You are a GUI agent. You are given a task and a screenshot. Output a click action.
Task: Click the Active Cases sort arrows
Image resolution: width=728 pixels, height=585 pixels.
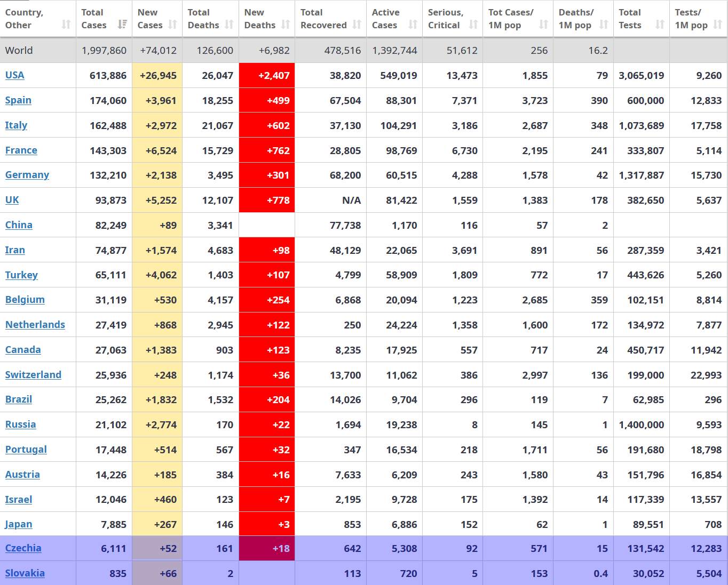pos(413,25)
